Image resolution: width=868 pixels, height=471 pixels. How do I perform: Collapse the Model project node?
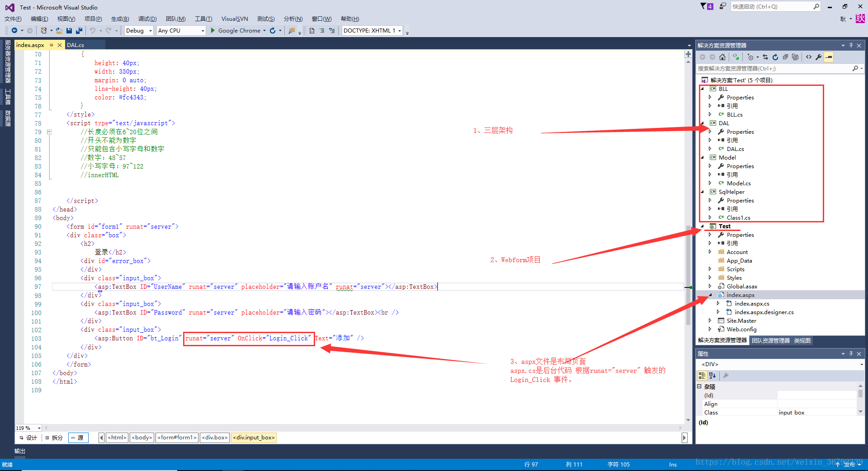[x=702, y=157]
